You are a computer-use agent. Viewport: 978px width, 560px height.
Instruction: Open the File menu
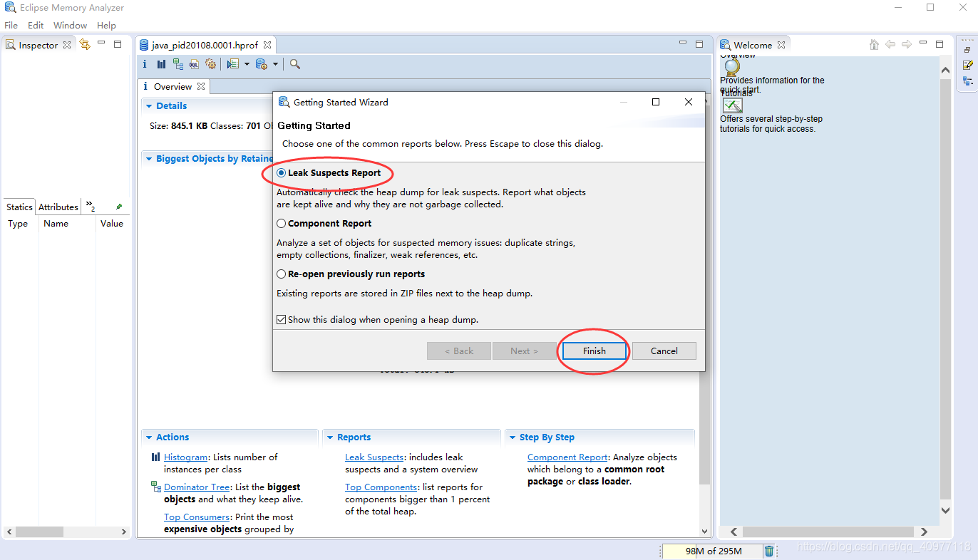(11, 25)
